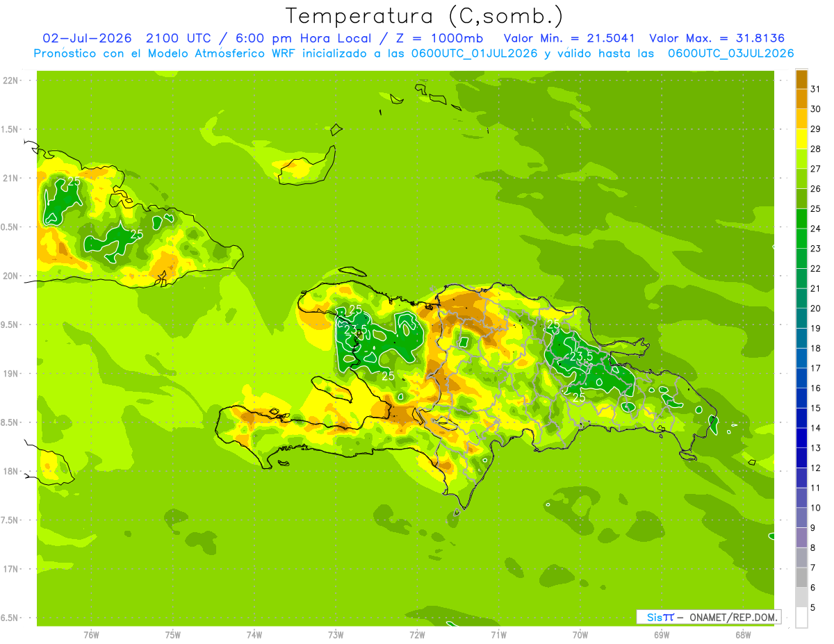Click "Valor Max. = 31.8136" text
Image resolution: width=834 pixels, height=644 pixels.
717,38
